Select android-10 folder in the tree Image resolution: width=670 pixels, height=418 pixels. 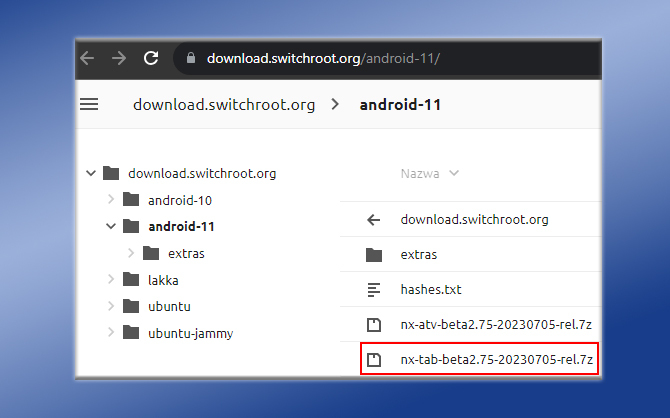180,200
